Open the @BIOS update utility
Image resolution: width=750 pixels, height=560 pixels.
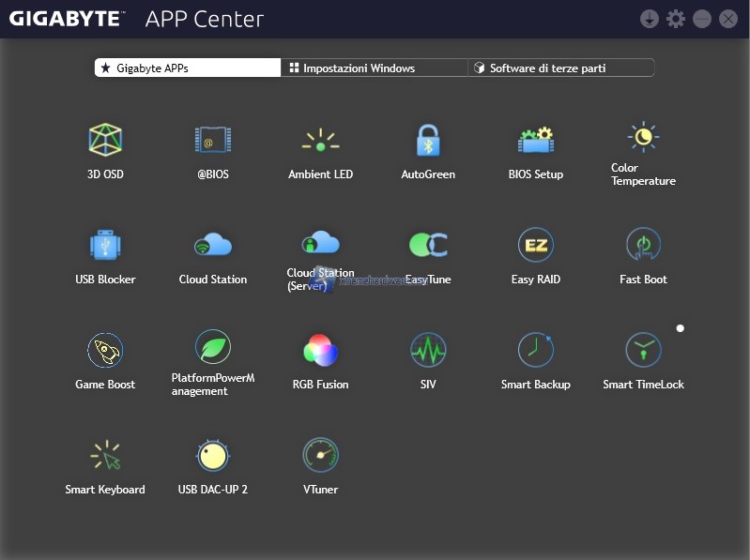coord(213,141)
